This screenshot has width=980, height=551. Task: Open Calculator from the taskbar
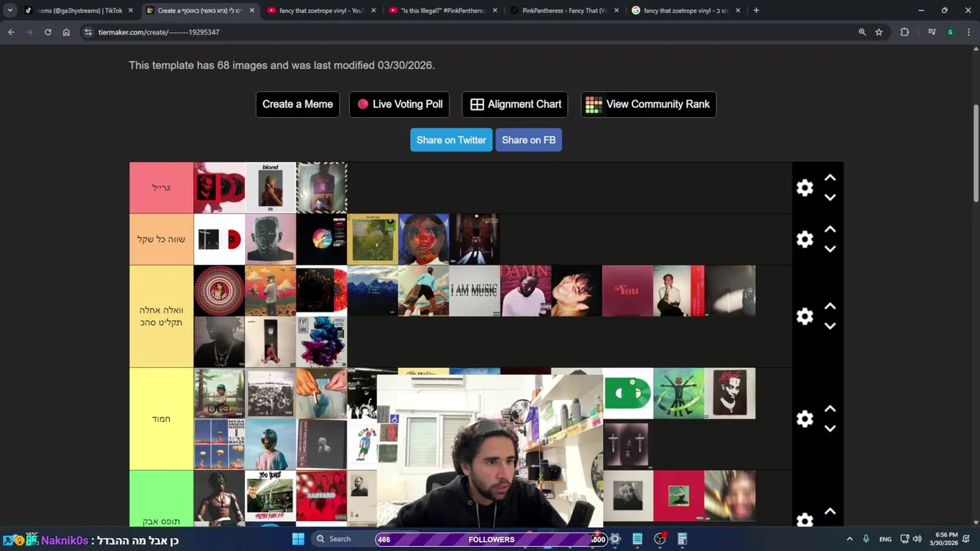682,540
